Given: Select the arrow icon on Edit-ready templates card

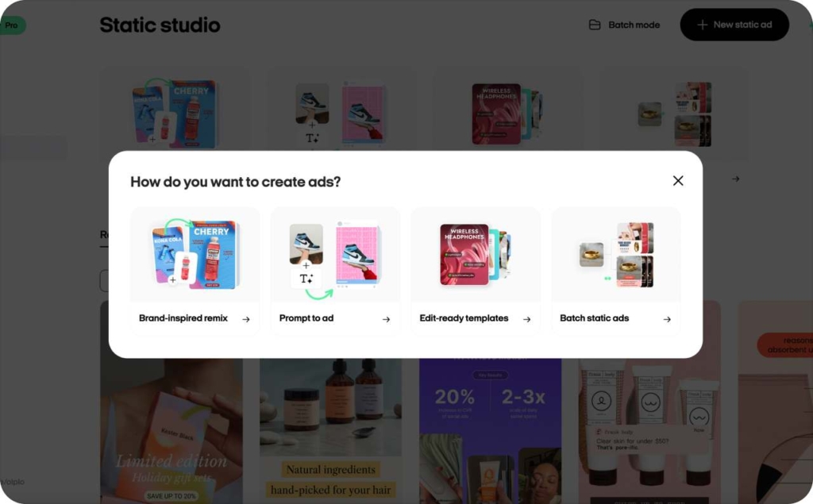Looking at the screenshot, I should point(528,317).
